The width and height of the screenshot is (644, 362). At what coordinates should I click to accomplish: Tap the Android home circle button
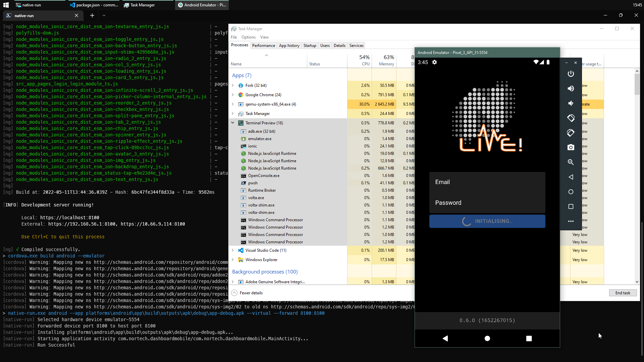click(487, 339)
